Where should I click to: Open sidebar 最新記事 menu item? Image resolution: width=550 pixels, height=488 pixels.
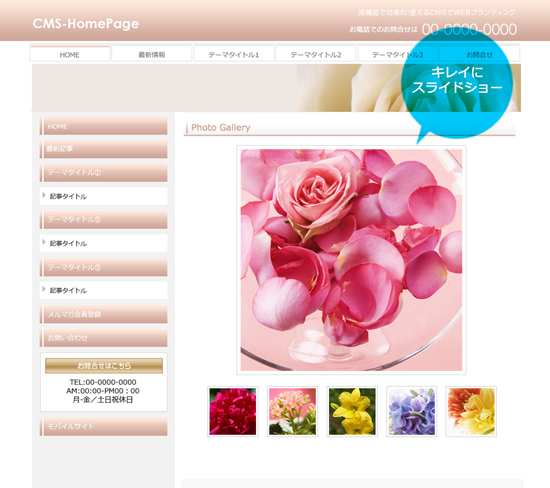click(103, 149)
